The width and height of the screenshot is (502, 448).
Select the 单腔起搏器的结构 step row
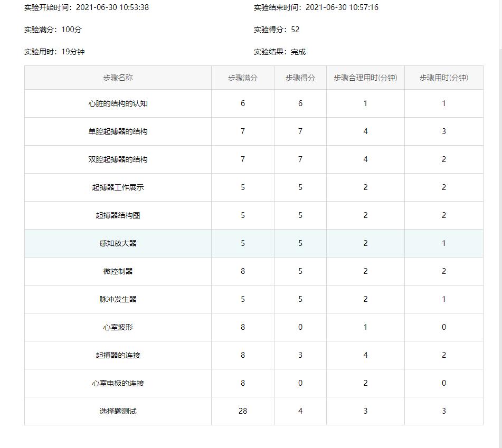pos(118,131)
